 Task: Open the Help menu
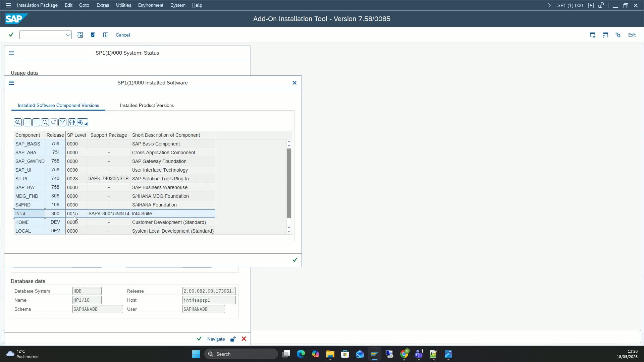tap(197, 5)
